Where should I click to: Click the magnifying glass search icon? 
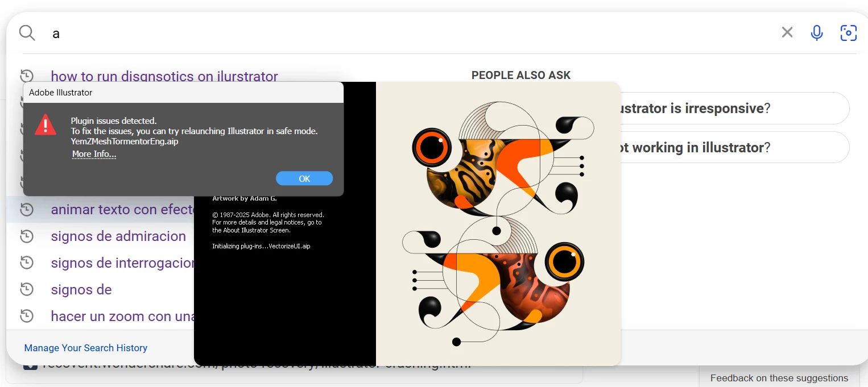27,33
